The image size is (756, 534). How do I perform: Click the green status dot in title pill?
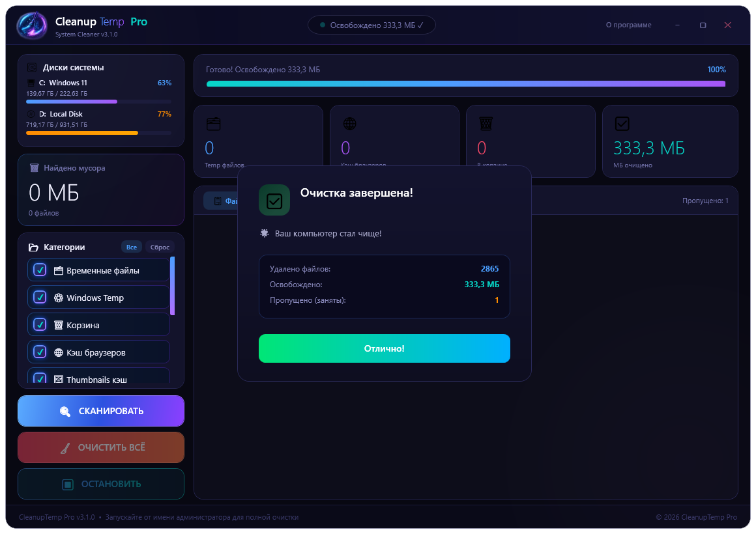(322, 25)
